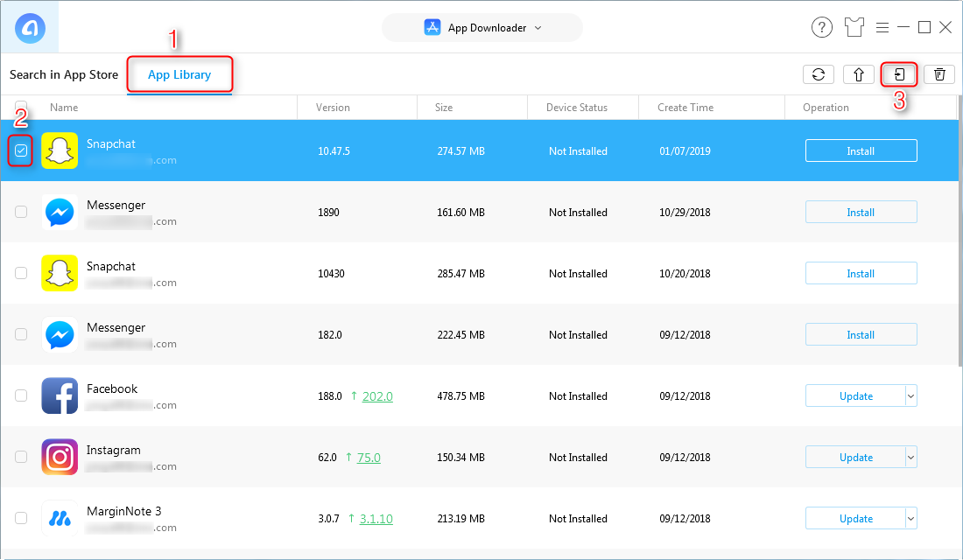This screenshot has width=963, height=560.
Task: Tick the Instagram row checkbox
Action: (21, 457)
